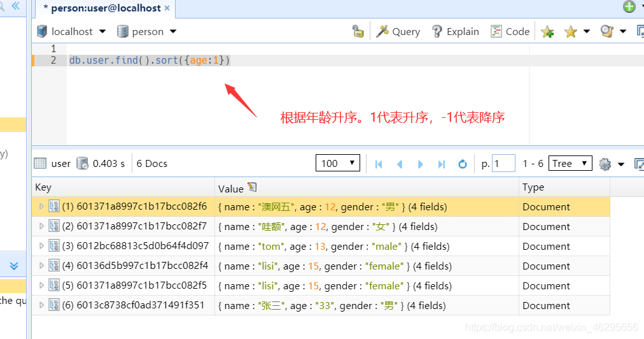Click the user collection table icon
This screenshot has height=339, width=644.
tap(40, 163)
